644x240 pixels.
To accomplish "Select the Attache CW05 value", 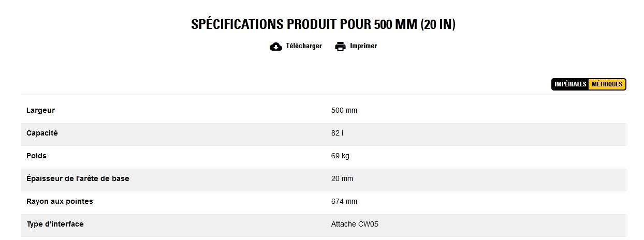I will coord(358,224).
